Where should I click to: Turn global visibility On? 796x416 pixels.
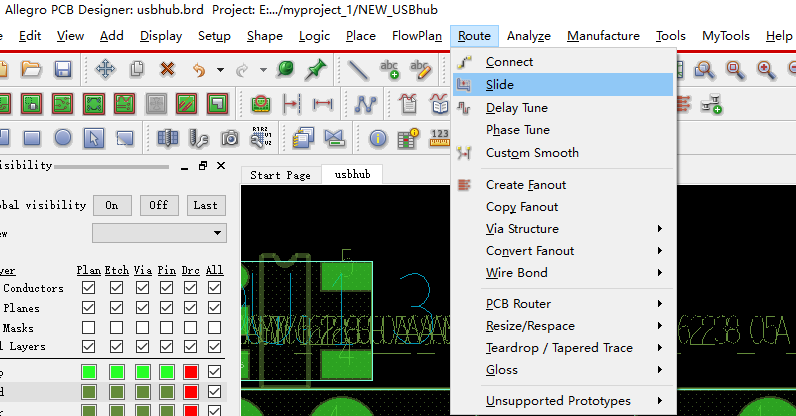pos(112,205)
